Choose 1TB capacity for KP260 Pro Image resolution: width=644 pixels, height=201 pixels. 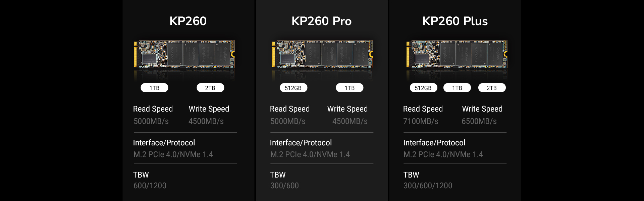click(350, 88)
